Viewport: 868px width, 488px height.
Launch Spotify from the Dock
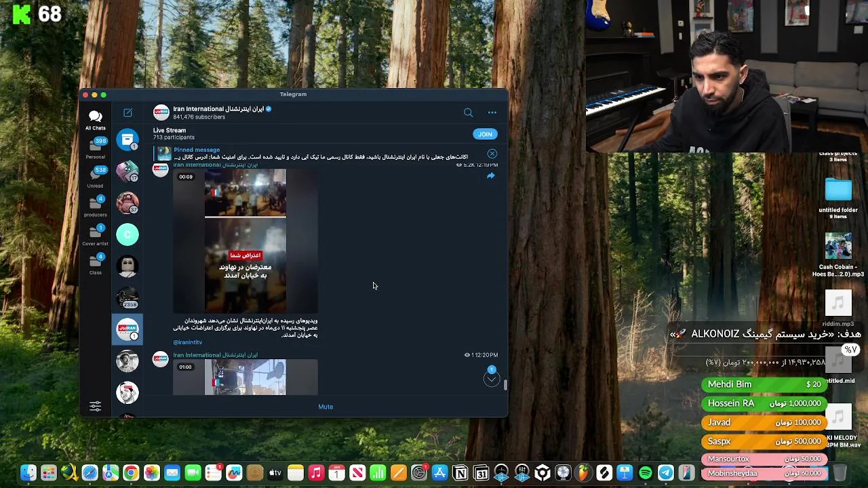pos(646,473)
